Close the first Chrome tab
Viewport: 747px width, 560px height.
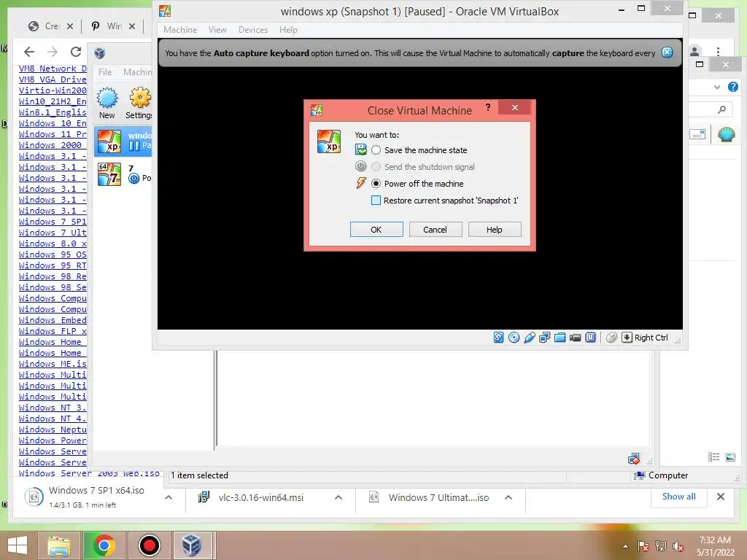(x=70, y=26)
